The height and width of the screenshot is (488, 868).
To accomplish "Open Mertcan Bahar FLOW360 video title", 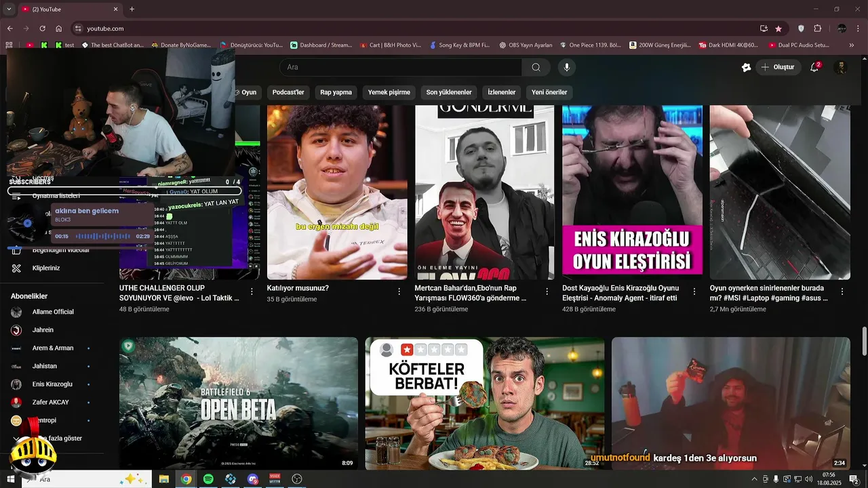I will point(471,293).
